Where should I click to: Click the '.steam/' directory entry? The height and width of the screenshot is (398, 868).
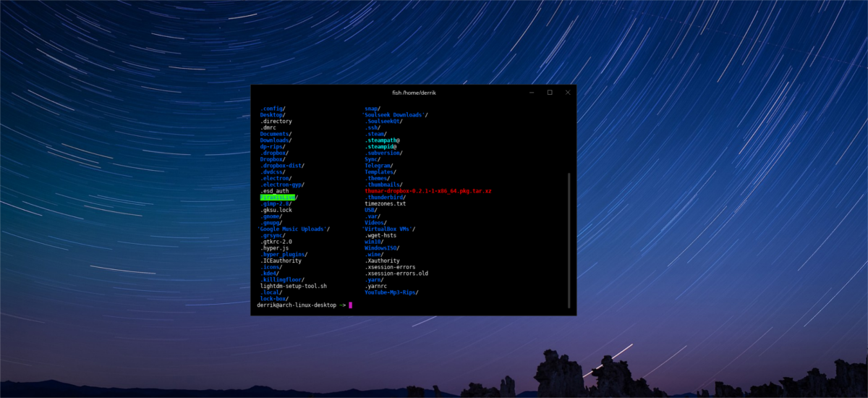pyautogui.click(x=376, y=134)
